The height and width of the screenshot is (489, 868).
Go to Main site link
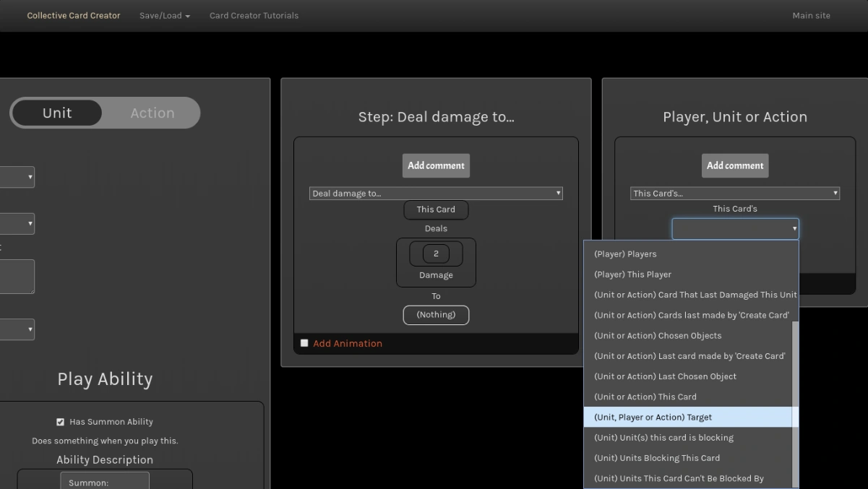811,15
